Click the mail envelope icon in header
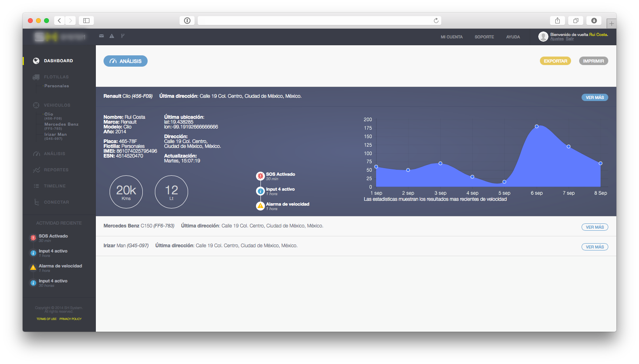 click(x=101, y=36)
